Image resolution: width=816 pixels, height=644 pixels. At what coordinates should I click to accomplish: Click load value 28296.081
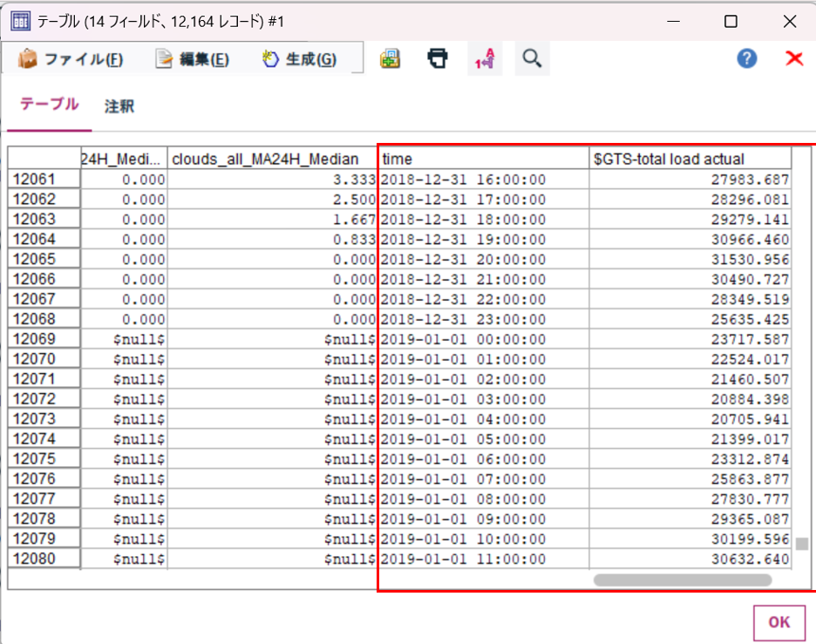690,200
